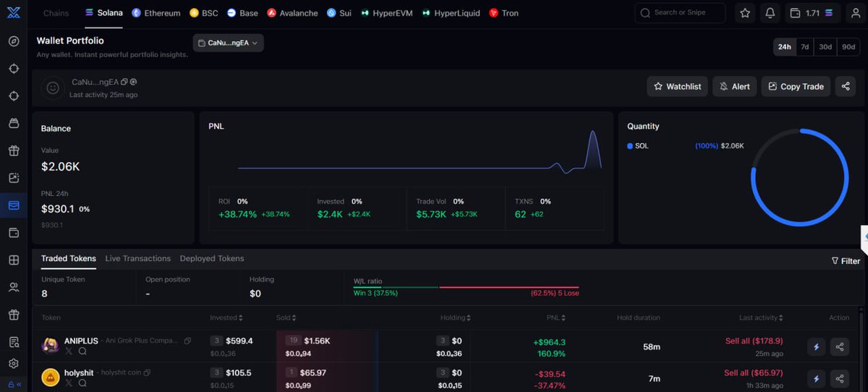Open the highlighted Wallet Portfolio sidebar icon
Screen dimensions: 868x392
(x=14, y=205)
